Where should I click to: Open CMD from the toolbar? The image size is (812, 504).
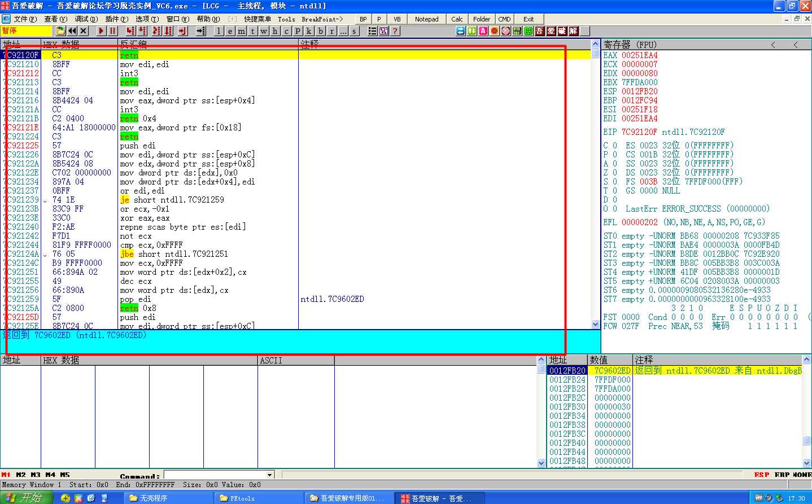click(x=504, y=19)
